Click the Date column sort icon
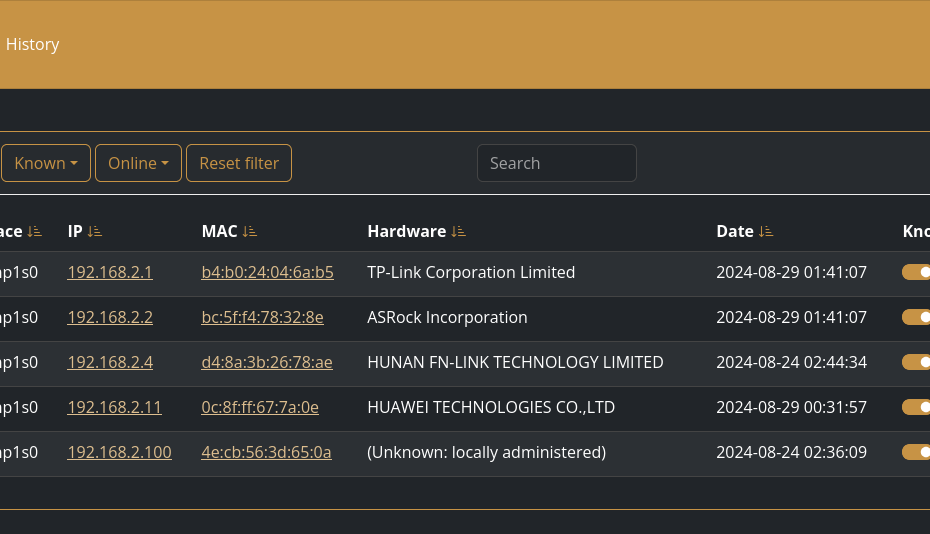 pyautogui.click(x=766, y=231)
